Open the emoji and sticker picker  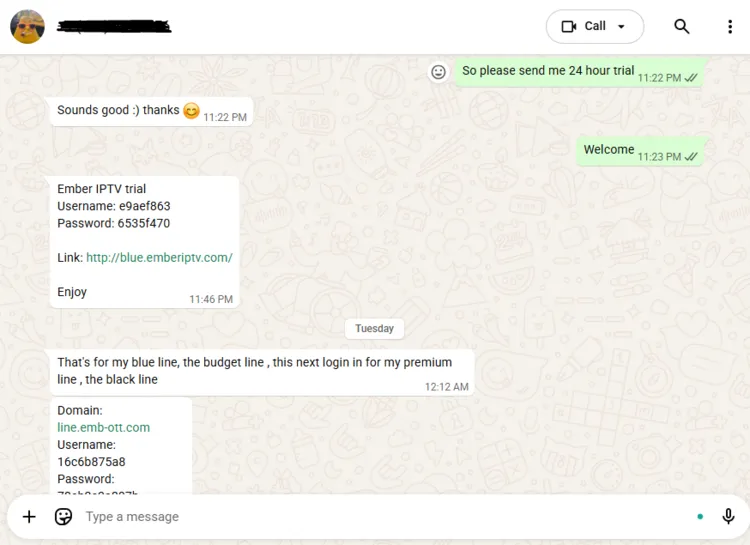(63, 517)
